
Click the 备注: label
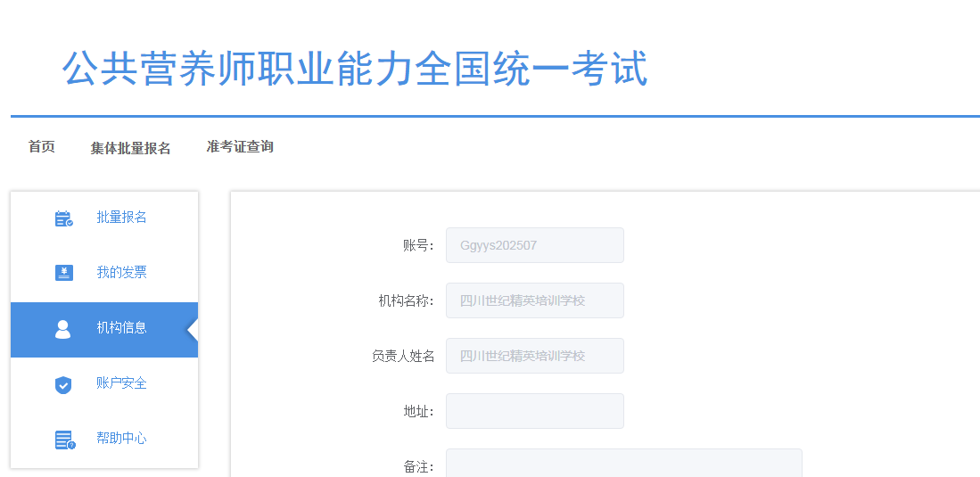pyautogui.click(x=419, y=466)
